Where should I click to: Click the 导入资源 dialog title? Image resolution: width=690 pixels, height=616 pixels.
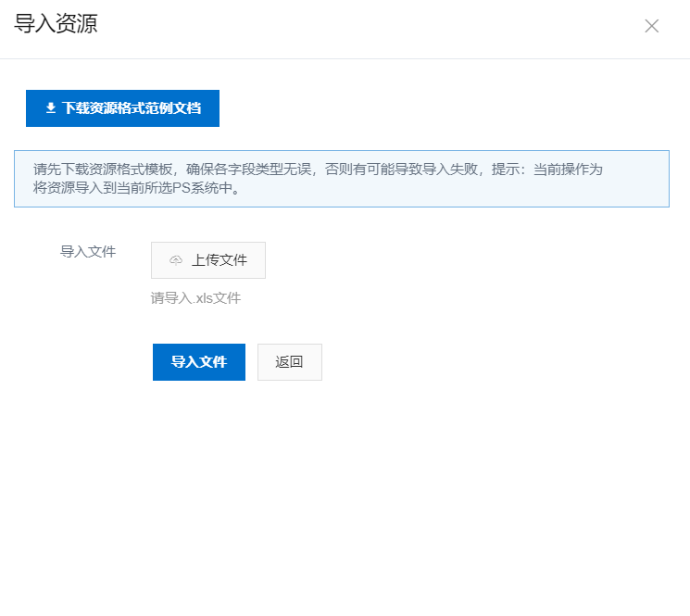click(56, 24)
